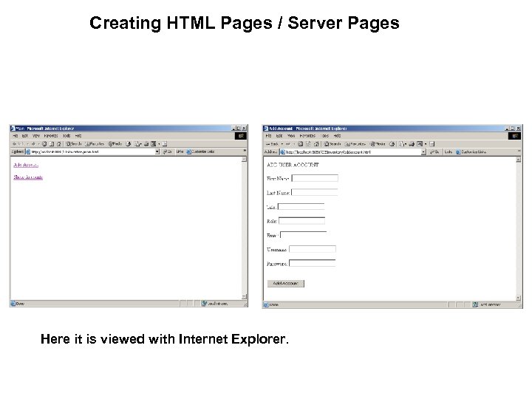Click Stop icon in Add Account window toolbar
The height and width of the screenshot is (399, 532).
[301, 144]
